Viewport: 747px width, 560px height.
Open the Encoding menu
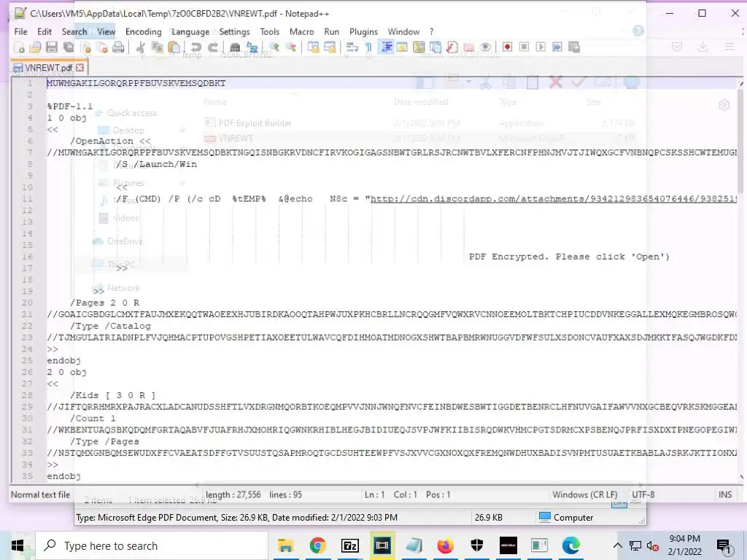click(144, 32)
